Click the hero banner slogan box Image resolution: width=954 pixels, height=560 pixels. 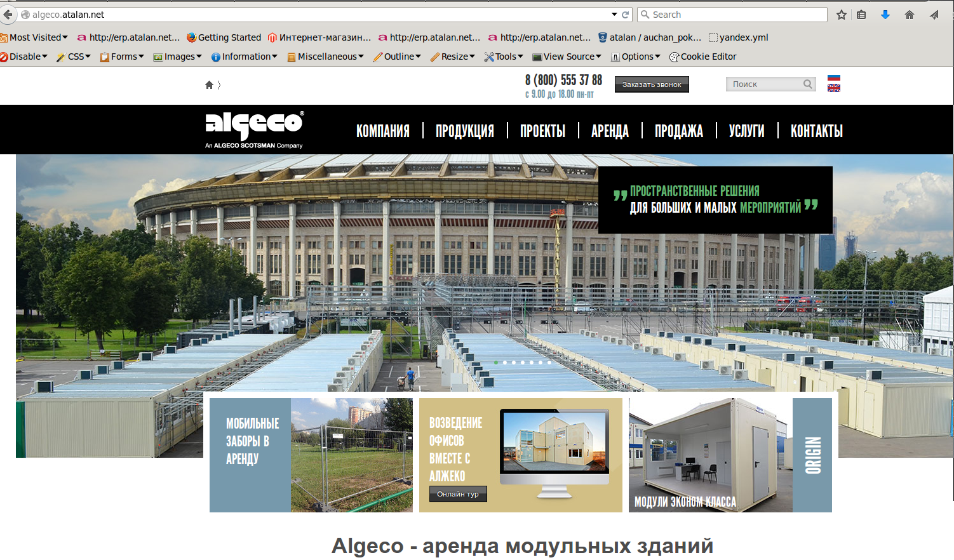click(715, 200)
